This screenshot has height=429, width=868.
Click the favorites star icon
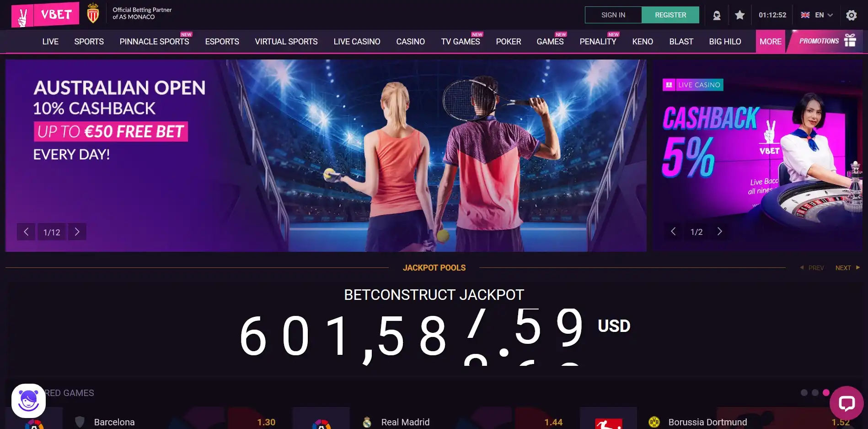[739, 15]
